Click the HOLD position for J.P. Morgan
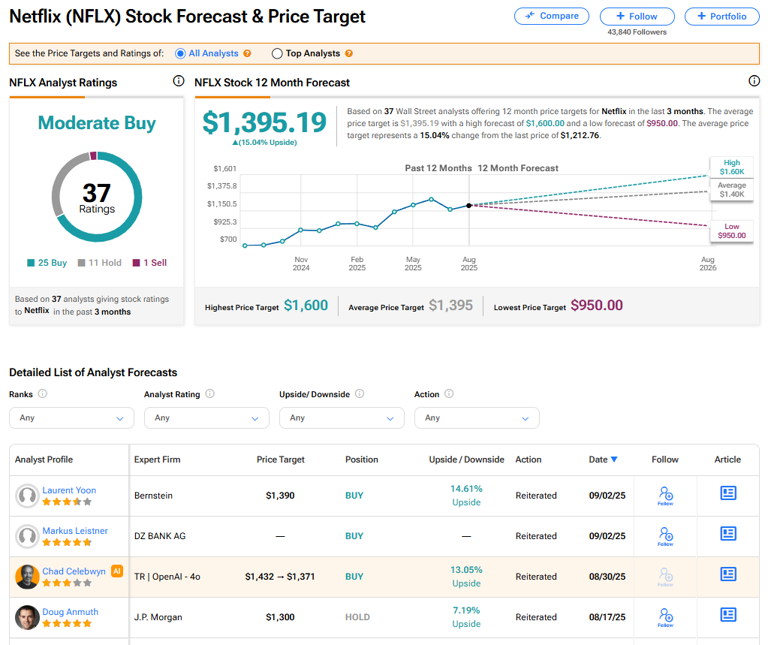The height and width of the screenshot is (645, 768). pyautogui.click(x=358, y=618)
